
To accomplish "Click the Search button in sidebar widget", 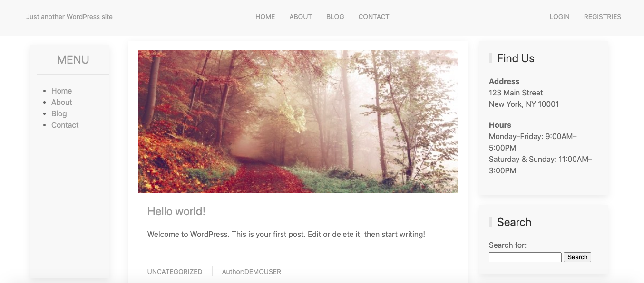I will [x=577, y=257].
